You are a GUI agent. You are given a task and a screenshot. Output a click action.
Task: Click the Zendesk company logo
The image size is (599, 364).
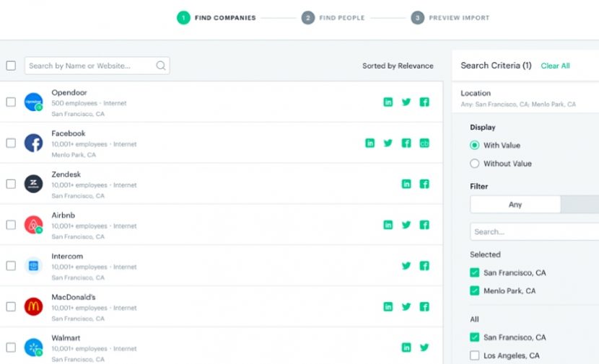click(x=34, y=184)
